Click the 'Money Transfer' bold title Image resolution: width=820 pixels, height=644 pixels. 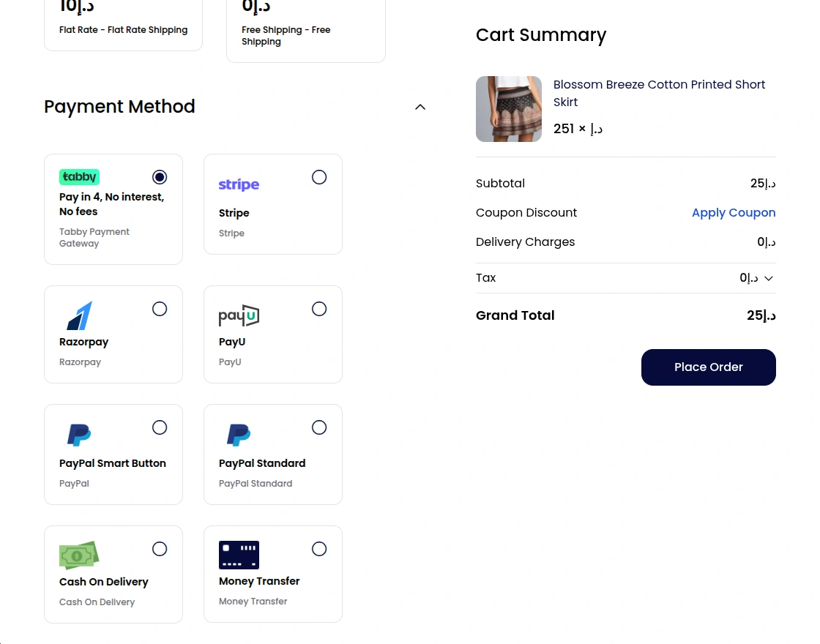click(259, 581)
